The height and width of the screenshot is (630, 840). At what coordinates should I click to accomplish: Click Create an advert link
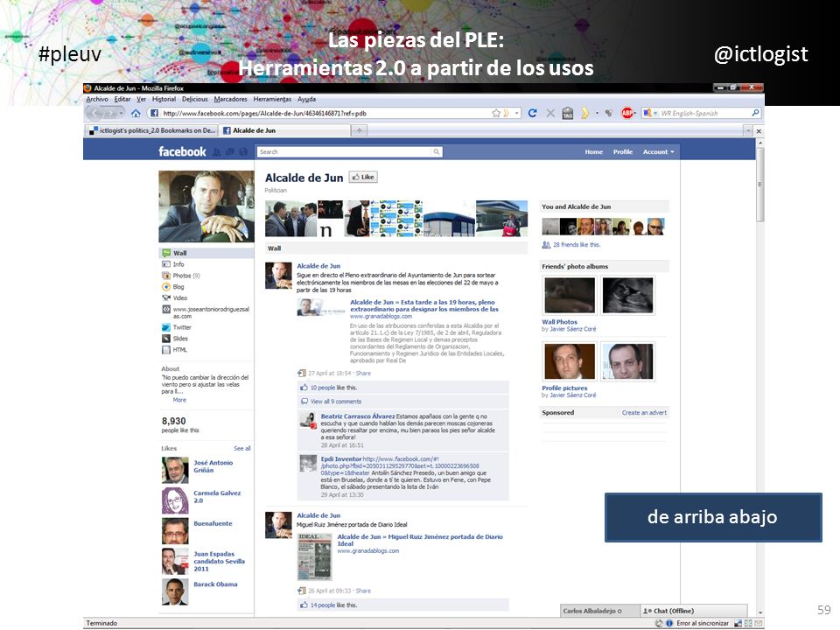tap(644, 412)
